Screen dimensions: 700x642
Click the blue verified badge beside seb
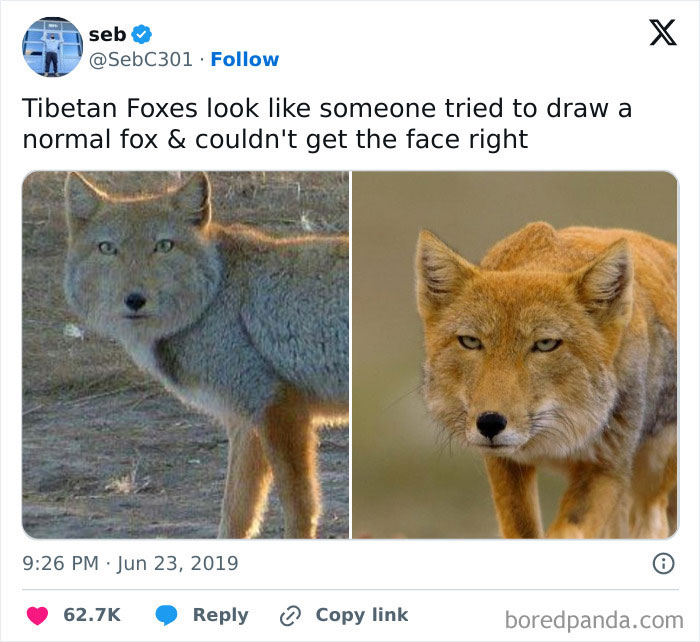142,35
